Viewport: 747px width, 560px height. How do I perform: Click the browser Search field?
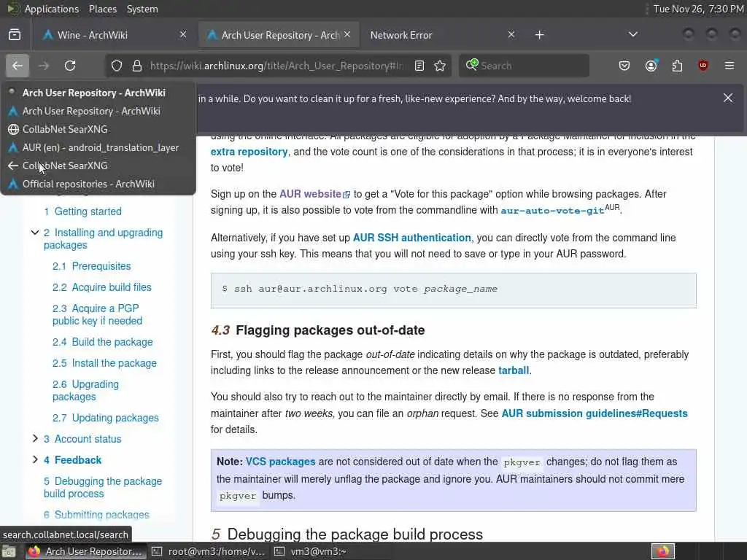point(524,66)
